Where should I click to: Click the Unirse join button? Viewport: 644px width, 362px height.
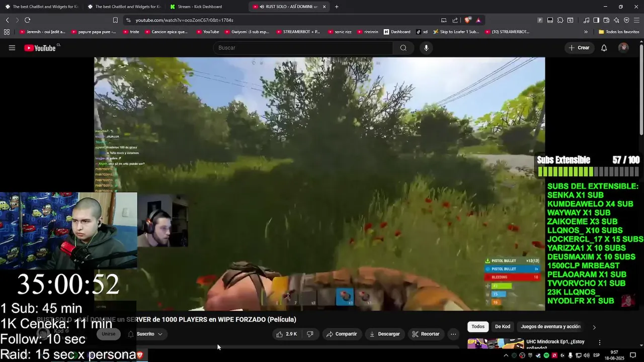[109, 334]
